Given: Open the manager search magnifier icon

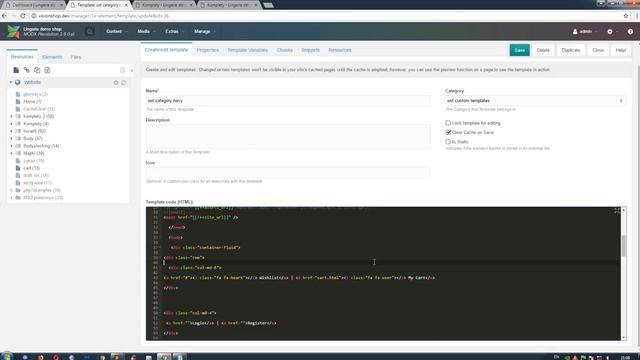Looking at the screenshot, I should point(90,31).
